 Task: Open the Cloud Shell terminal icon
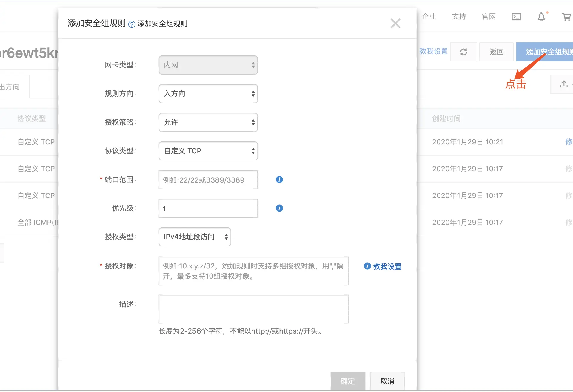(516, 17)
